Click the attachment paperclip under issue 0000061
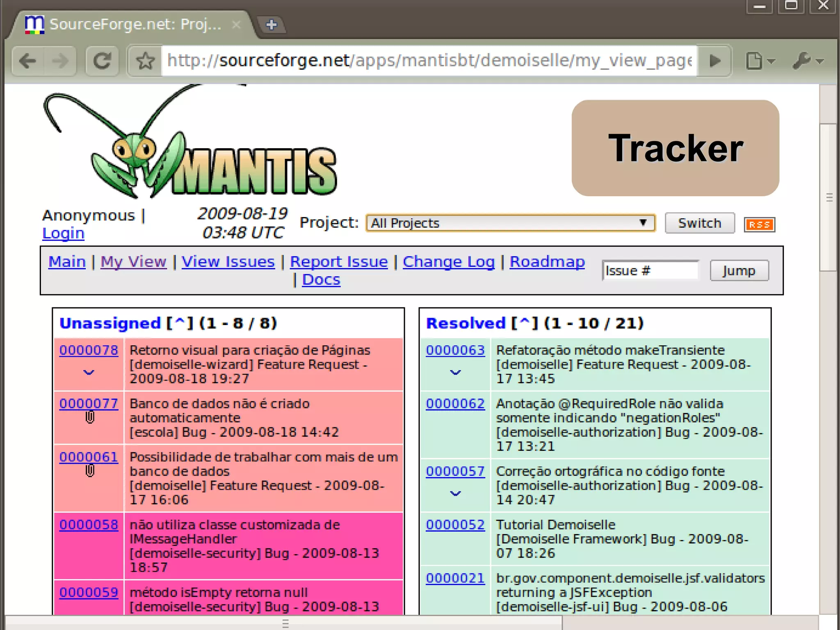Screen dimensions: 840x630 (90, 471)
